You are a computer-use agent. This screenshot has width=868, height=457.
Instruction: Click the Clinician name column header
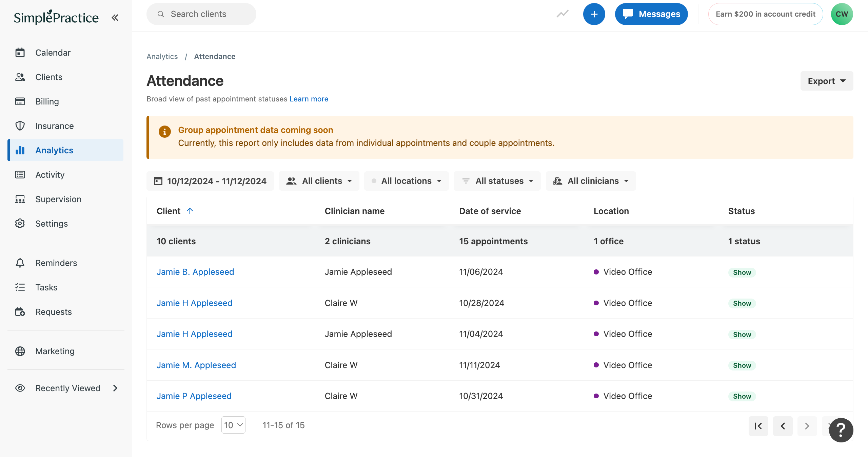[355, 211]
